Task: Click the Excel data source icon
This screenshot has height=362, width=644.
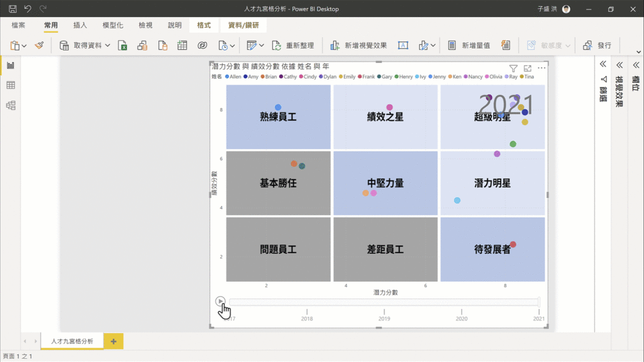Action: tap(123, 45)
